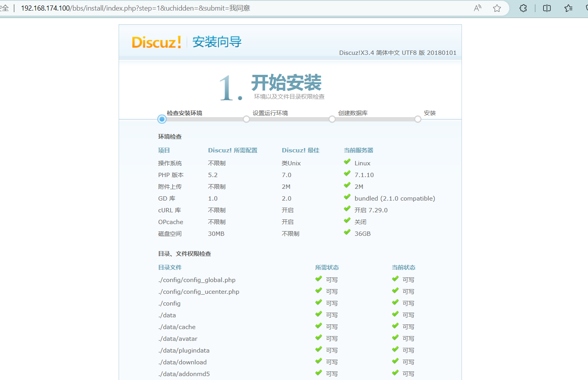
Task: Click version text Discuz!X3.4 简体中文 UTF8 版 20180101
Action: click(398, 53)
